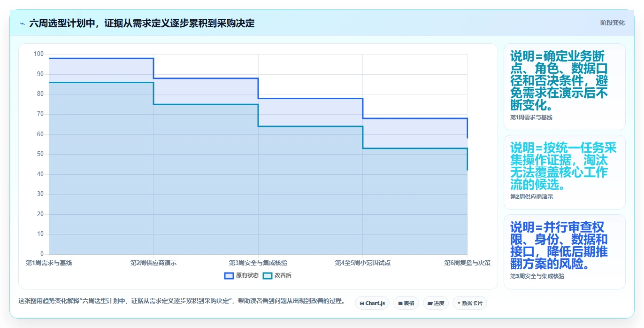Select the 表格 tag
Image resolution: width=644 pixels, height=328 pixels.
(406, 303)
